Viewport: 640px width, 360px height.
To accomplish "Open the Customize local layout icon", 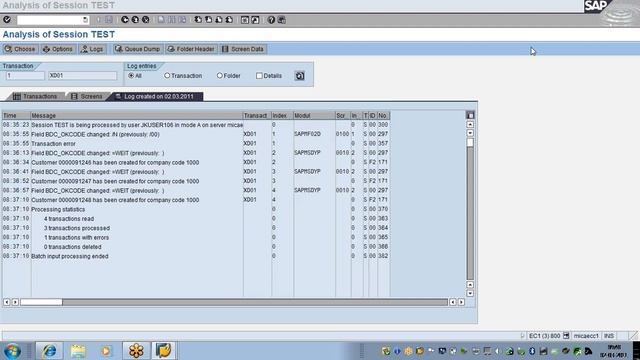I will click(282, 20).
